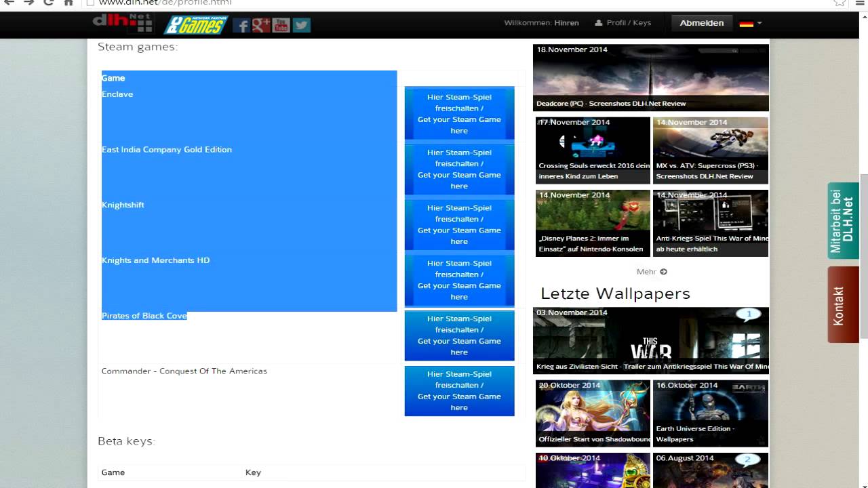The height and width of the screenshot is (488, 868).
Task: Get Steam key for Pirates of Black Cove
Action: (x=459, y=335)
